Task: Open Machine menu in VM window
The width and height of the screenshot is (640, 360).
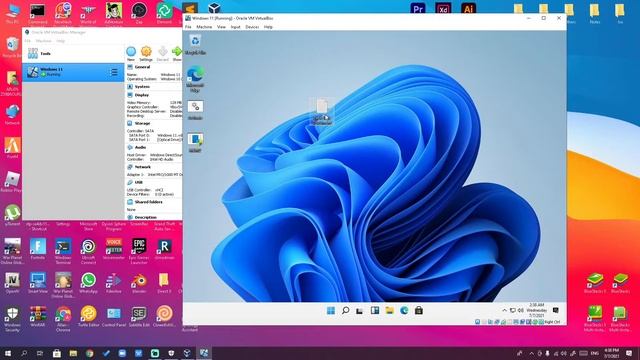Action: [x=204, y=27]
